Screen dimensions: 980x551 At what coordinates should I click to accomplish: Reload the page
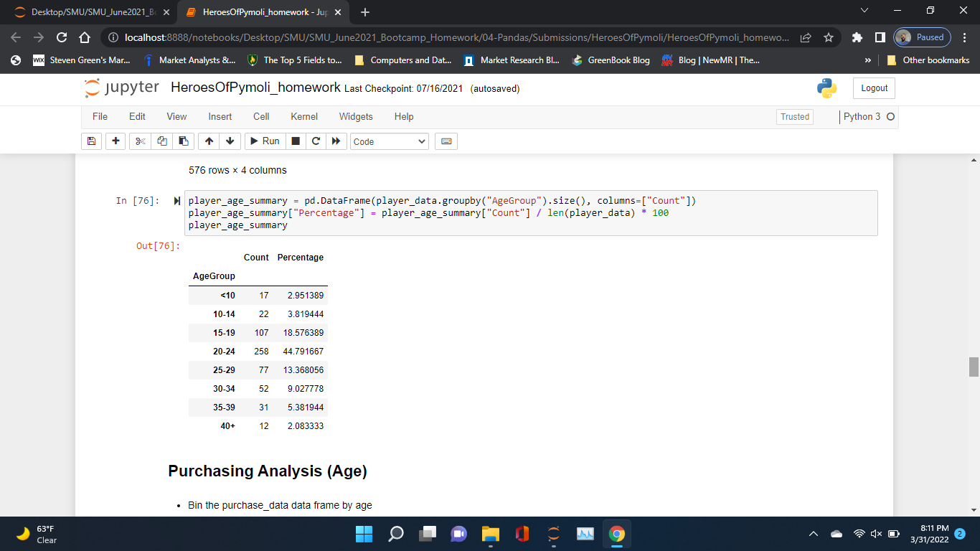[x=62, y=37]
